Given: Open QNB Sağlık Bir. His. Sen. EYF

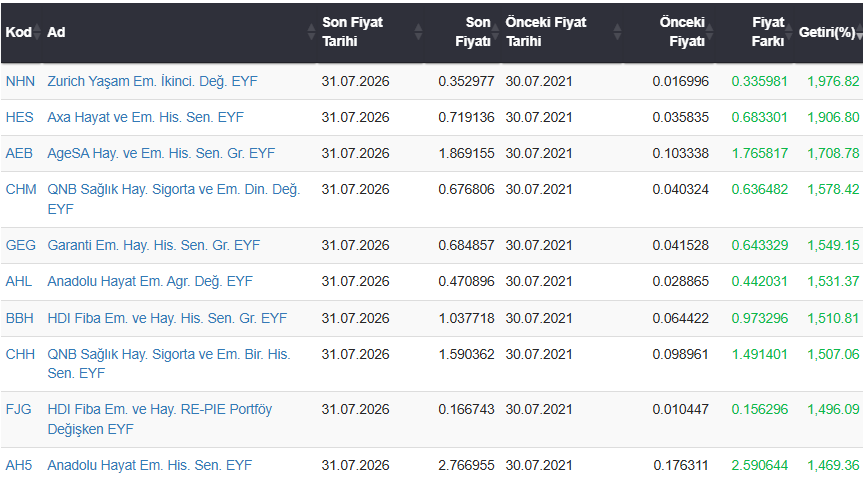Looking at the screenshot, I should pos(169,363).
